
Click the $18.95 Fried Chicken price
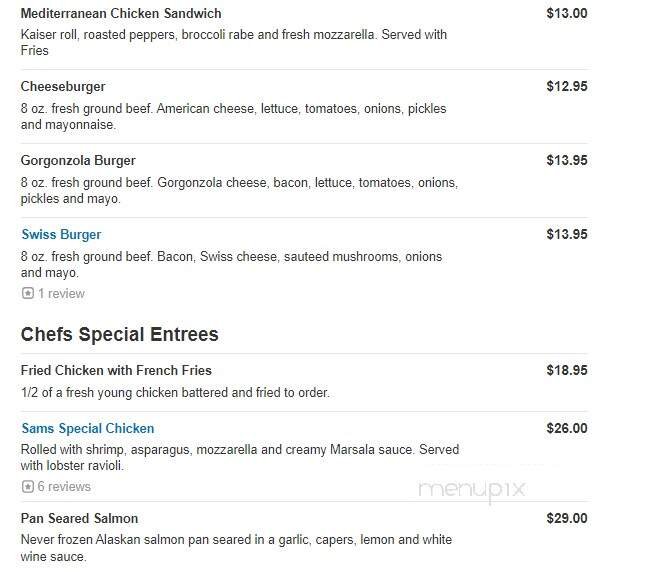(567, 371)
